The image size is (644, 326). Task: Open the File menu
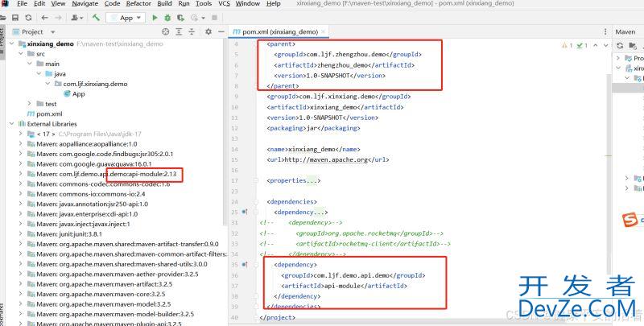(22, 4)
